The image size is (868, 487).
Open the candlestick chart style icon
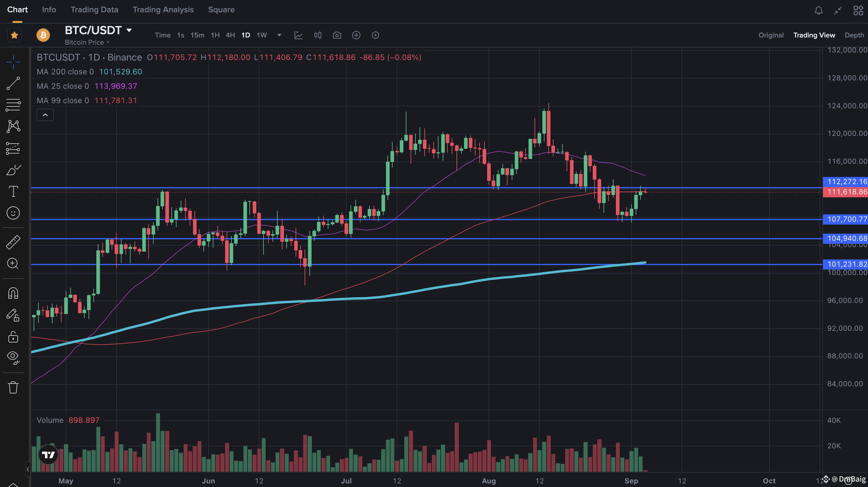(x=318, y=35)
